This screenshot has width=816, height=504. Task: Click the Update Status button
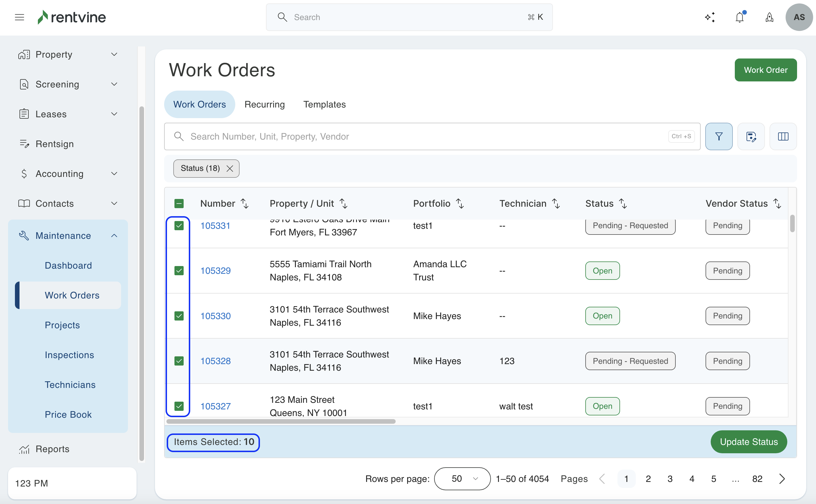click(x=749, y=442)
